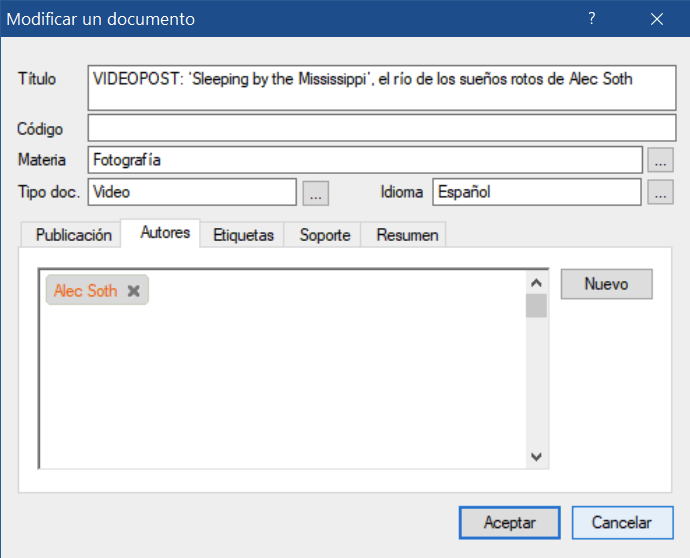690x558 pixels.
Task: Switch to the Publicación tab
Action: [73, 235]
